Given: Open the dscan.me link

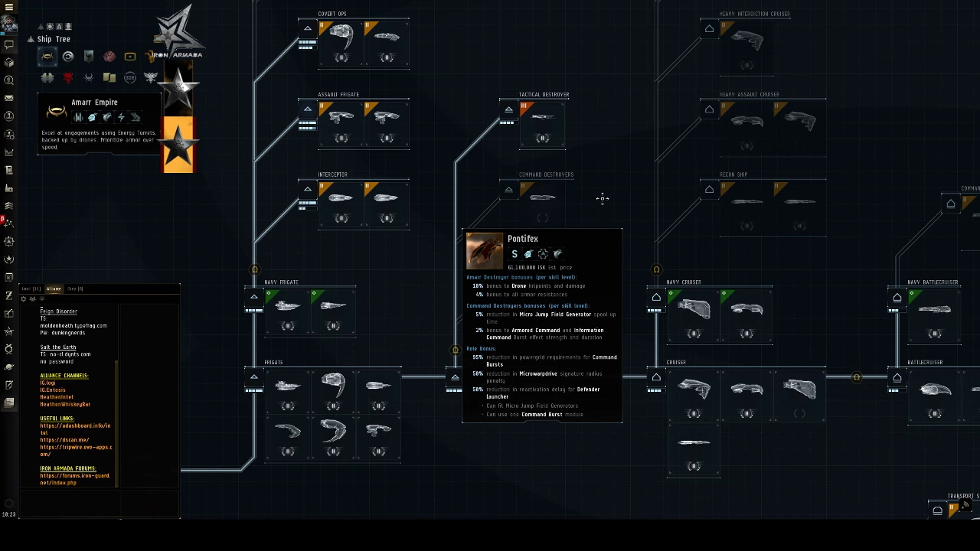Looking at the screenshot, I should pos(64,440).
